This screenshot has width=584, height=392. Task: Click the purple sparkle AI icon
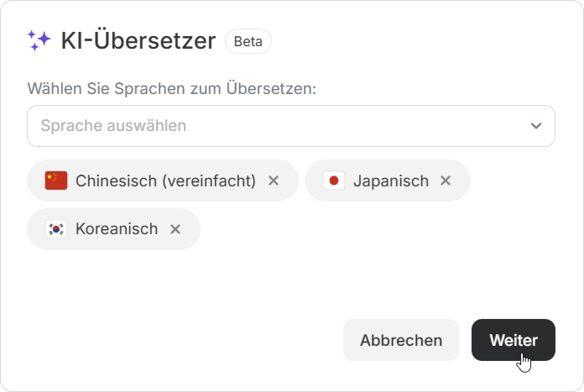pyautogui.click(x=39, y=41)
